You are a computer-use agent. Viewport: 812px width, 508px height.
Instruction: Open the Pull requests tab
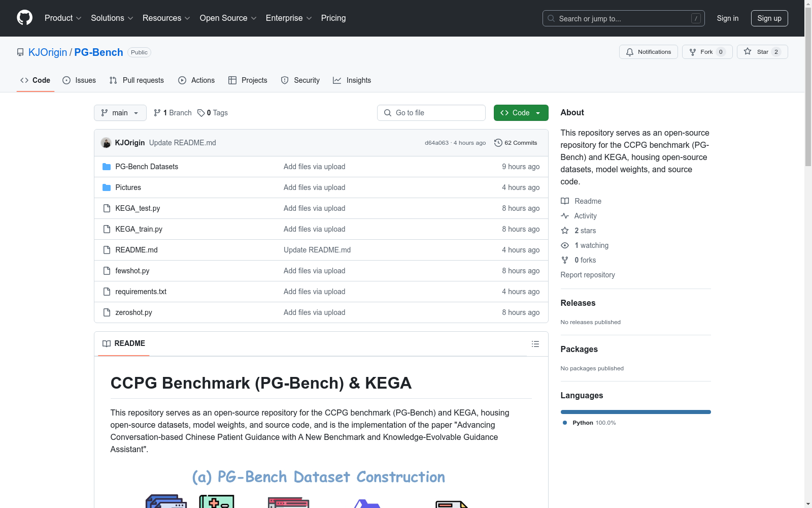point(137,80)
